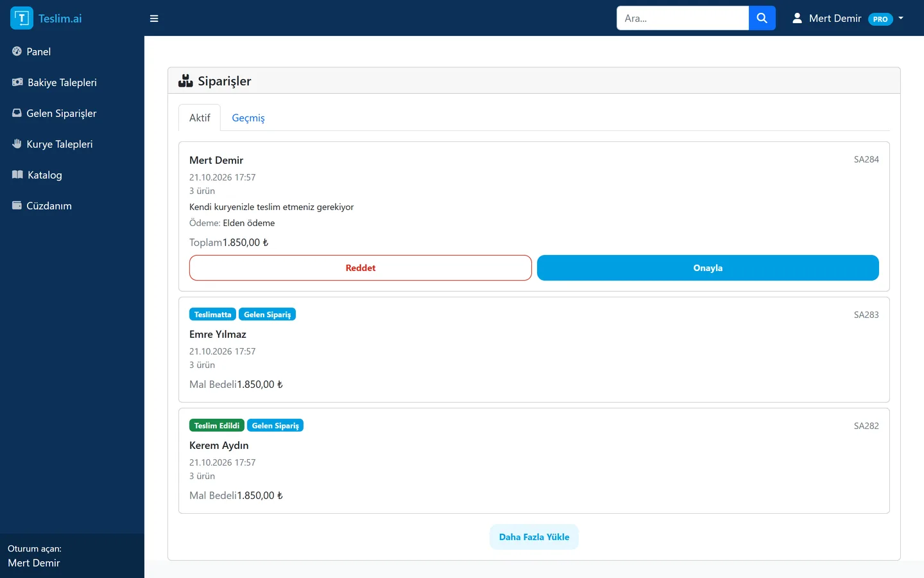Open Kurye Talepleri in the sidebar
924x578 pixels.
click(x=72, y=144)
